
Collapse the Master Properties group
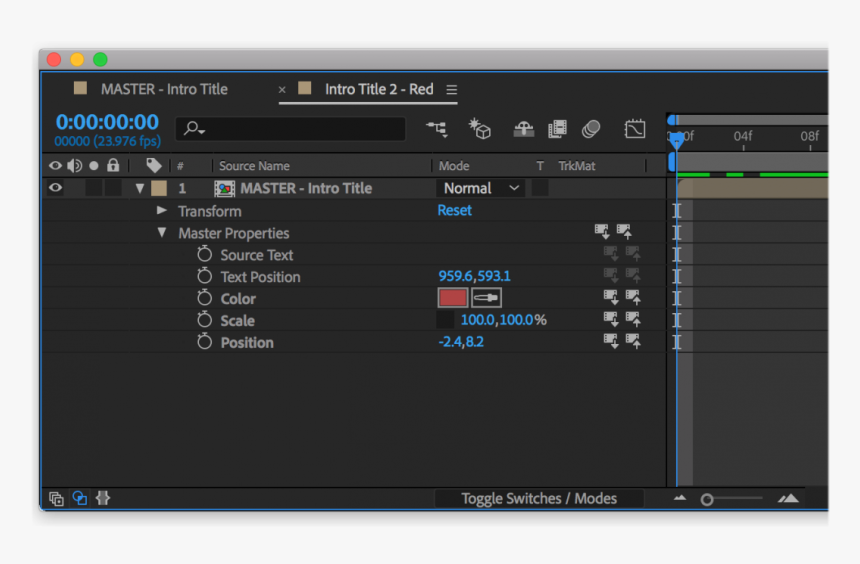tap(162, 233)
